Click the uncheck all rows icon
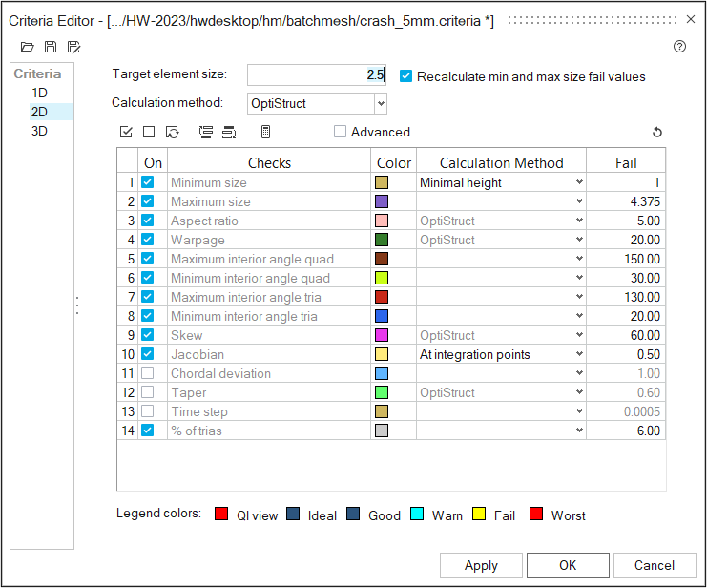707x588 pixels. (x=149, y=132)
